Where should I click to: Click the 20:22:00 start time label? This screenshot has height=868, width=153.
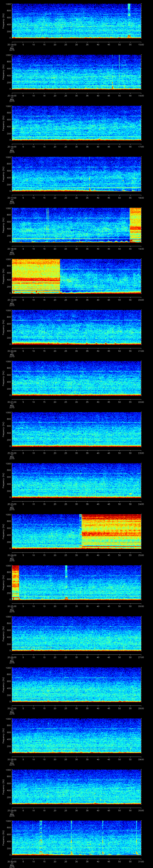(12, 453)
